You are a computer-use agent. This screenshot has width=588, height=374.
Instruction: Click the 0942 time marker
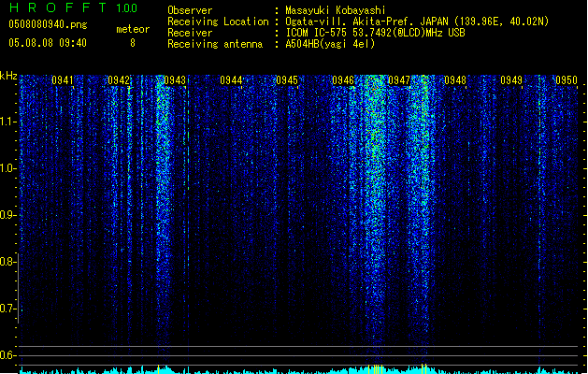119,80
